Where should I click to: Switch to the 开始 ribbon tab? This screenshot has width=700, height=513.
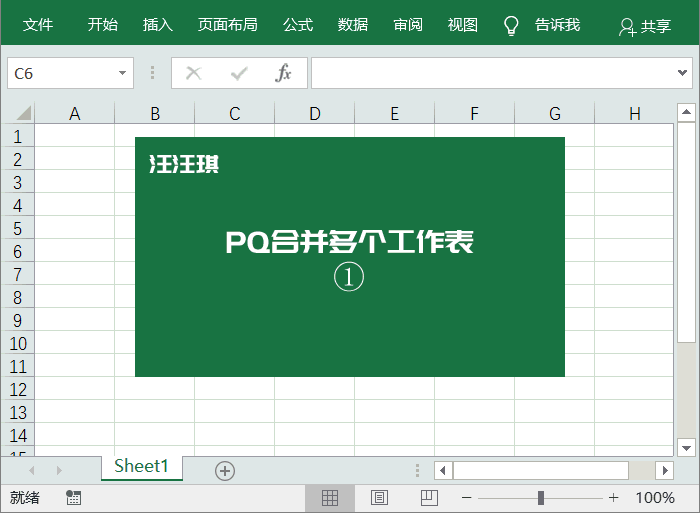[102, 25]
